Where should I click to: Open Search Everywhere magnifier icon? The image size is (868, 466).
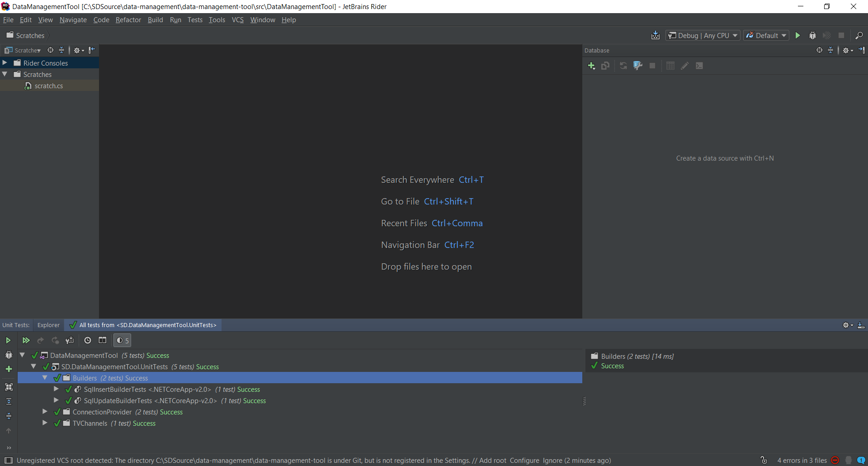coord(859,35)
